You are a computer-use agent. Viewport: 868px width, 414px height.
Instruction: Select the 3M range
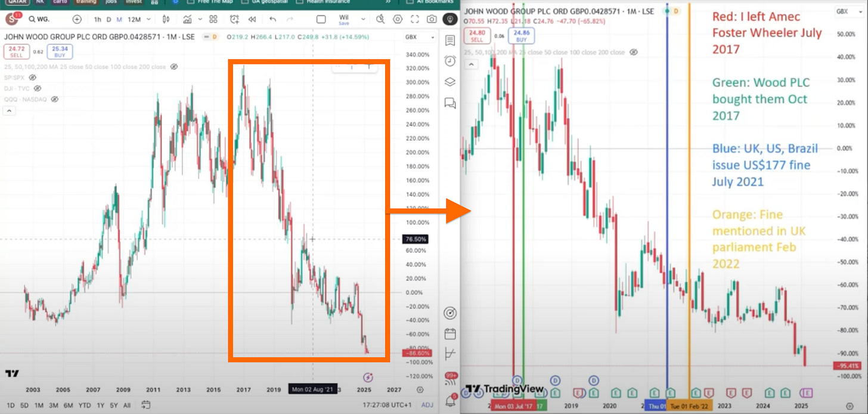point(54,405)
